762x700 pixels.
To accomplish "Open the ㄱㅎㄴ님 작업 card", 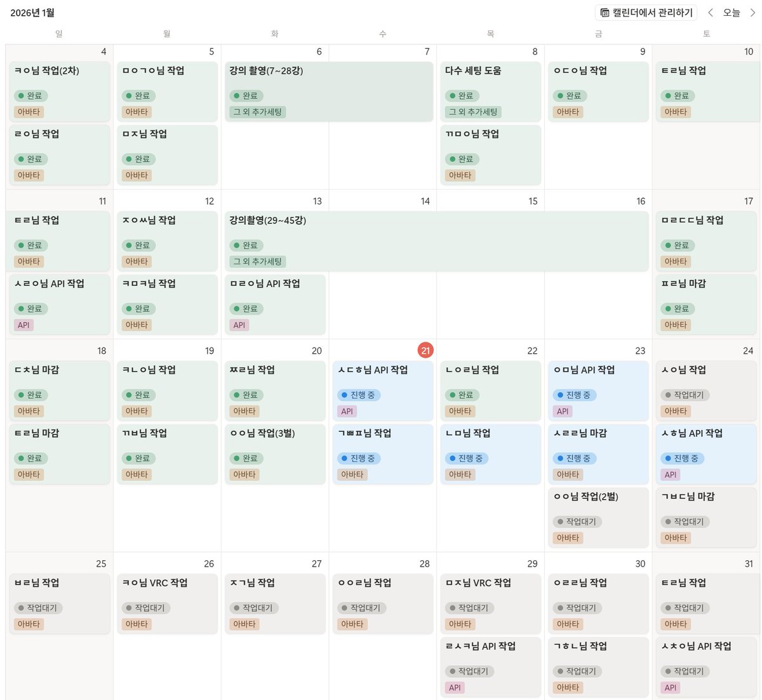I will point(598,667).
